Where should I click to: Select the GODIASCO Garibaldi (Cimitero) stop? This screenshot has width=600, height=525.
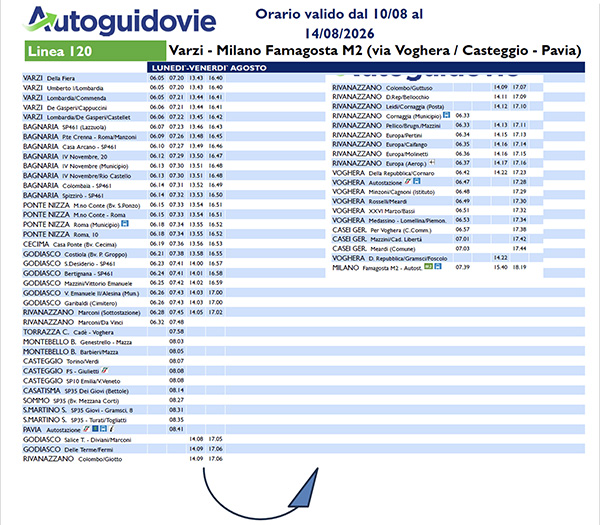point(70,303)
